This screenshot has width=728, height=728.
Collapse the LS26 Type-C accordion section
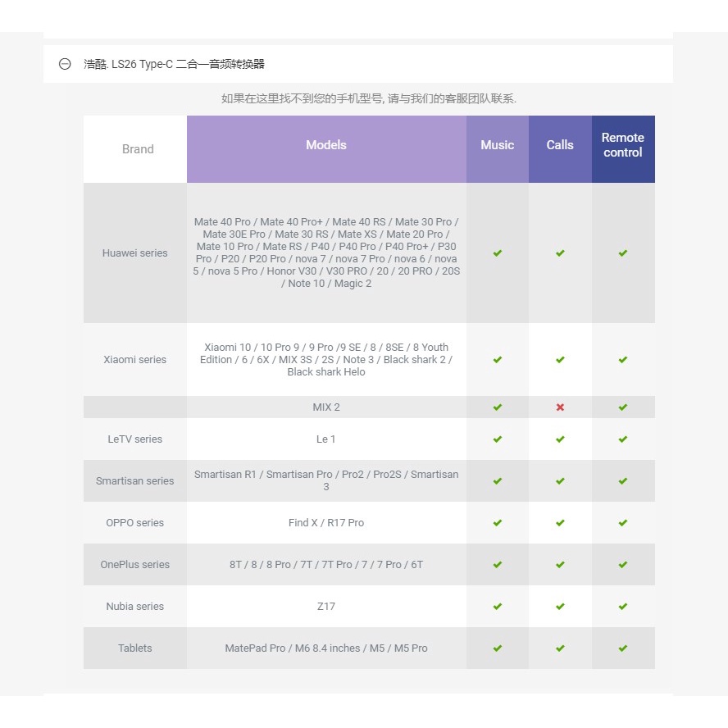[65, 64]
